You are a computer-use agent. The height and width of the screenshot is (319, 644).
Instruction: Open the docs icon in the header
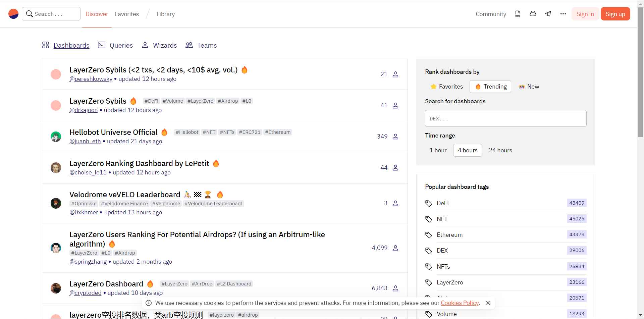coord(518,14)
